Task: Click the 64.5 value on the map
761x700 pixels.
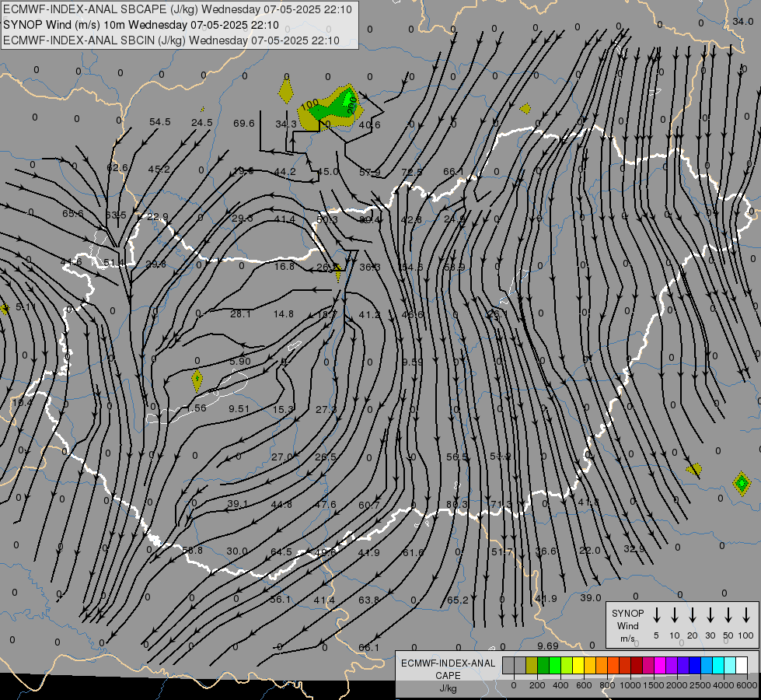Action: tap(281, 552)
